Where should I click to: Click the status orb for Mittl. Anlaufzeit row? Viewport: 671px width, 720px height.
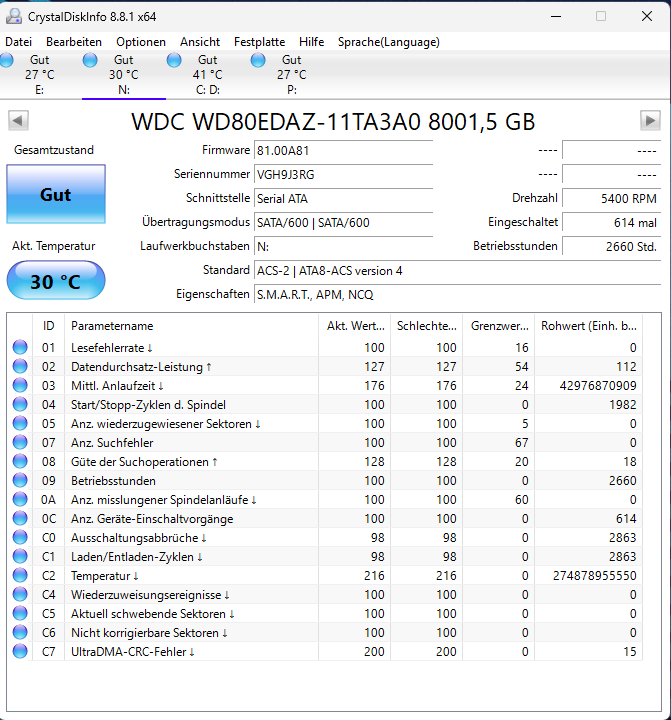(x=20, y=385)
